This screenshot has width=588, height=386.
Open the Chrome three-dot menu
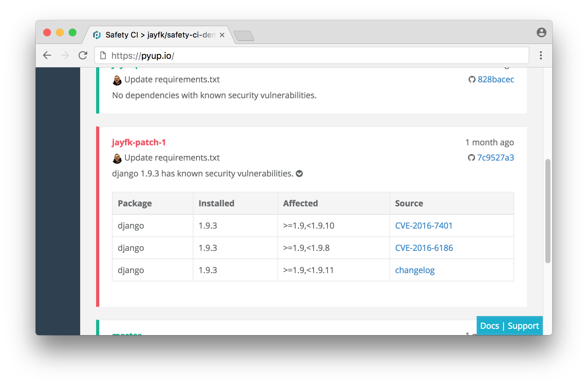(x=541, y=55)
